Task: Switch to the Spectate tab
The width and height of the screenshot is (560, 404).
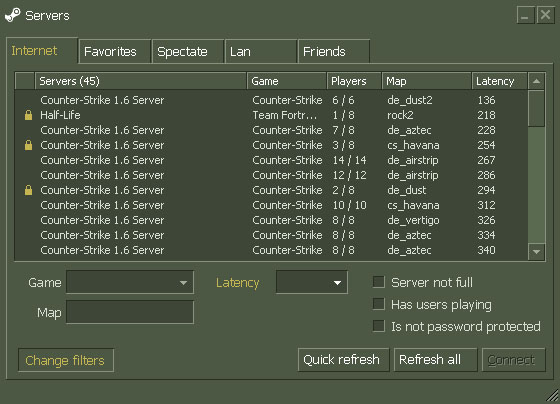Action: tap(188, 51)
